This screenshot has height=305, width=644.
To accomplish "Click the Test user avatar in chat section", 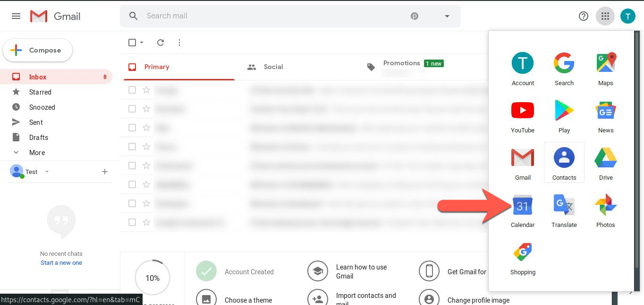I will point(17,171).
